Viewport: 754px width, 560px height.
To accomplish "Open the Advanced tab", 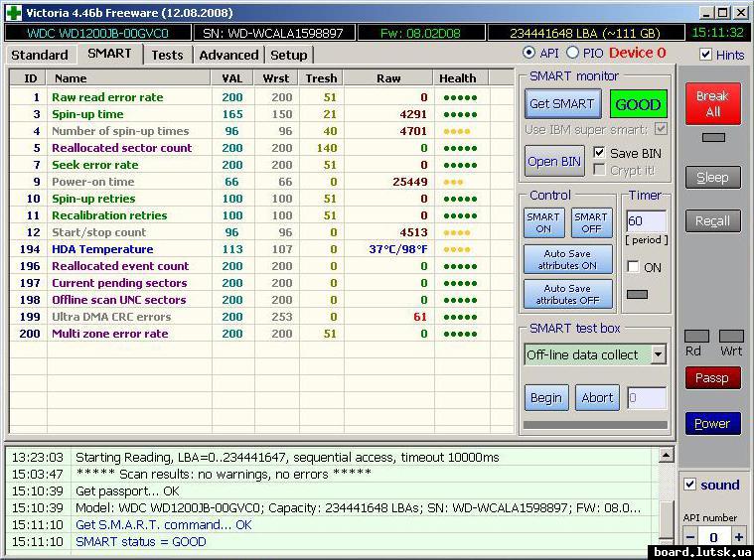I will tap(228, 55).
